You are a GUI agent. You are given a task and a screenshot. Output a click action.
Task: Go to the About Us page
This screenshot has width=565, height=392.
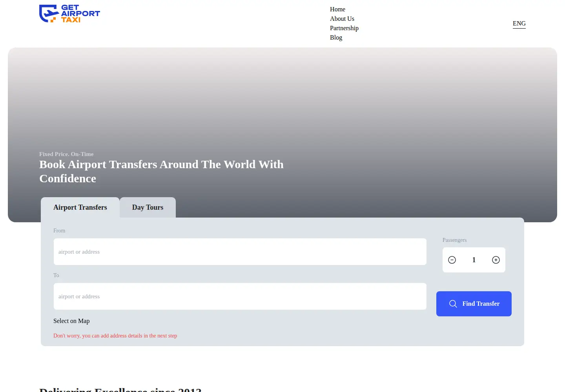tap(342, 19)
